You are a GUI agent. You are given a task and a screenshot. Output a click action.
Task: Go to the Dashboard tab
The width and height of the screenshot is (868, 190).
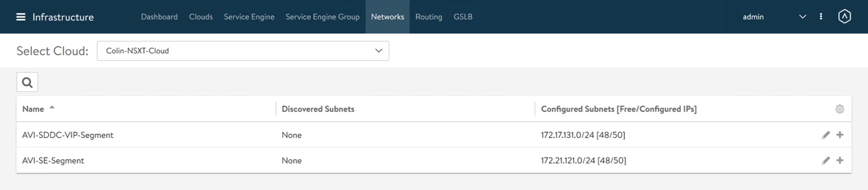(159, 17)
